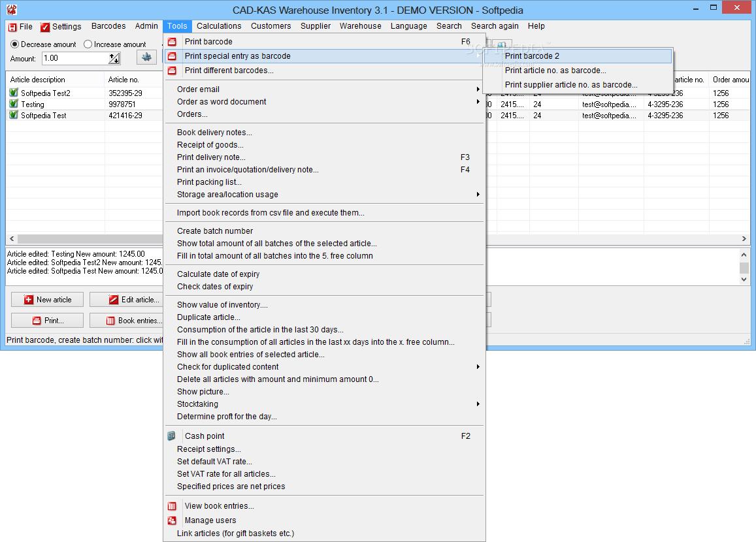Open the Warehouse menu
The image size is (756, 542).
pyautogui.click(x=360, y=26)
